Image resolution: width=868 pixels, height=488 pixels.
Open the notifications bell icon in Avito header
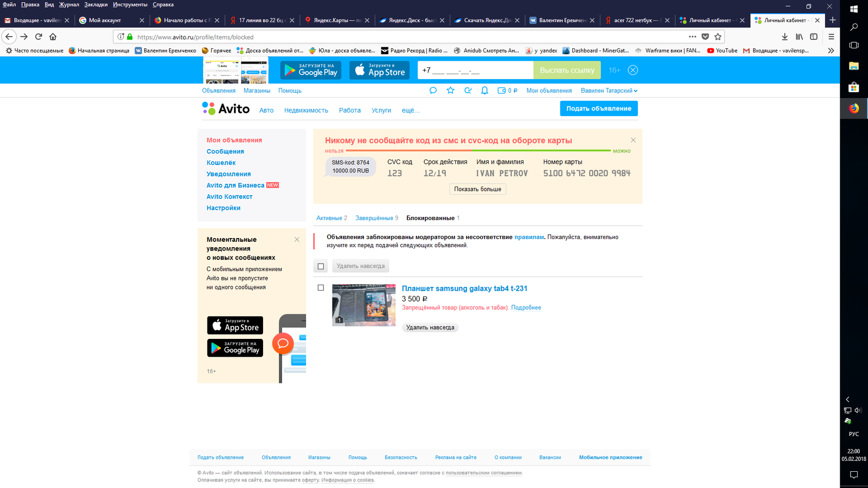[484, 91]
